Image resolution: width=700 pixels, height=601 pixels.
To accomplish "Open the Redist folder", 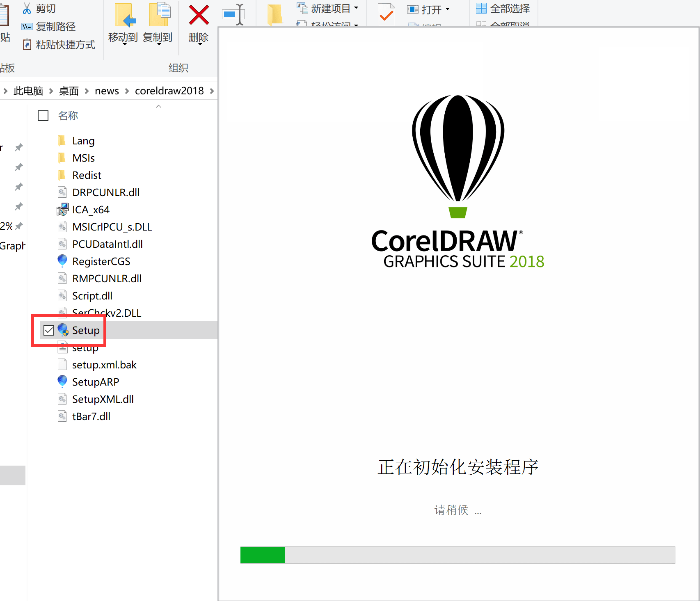I will point(86,175).
